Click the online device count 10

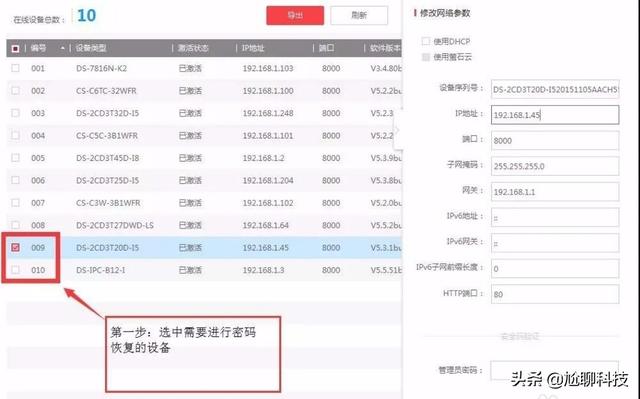87,16
